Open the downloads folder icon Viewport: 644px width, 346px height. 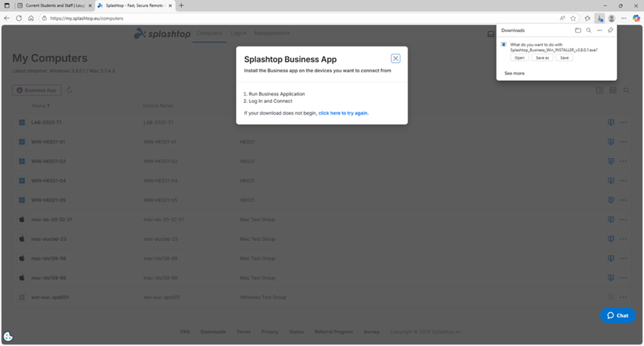point(578,31)
